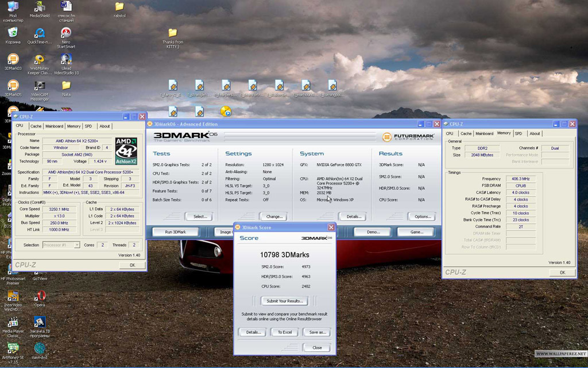Image resolution: width=588 pixels, height=368 pixels.
Task: Click Save as... in the Score dialog
Action: click(x=317, y=332)
